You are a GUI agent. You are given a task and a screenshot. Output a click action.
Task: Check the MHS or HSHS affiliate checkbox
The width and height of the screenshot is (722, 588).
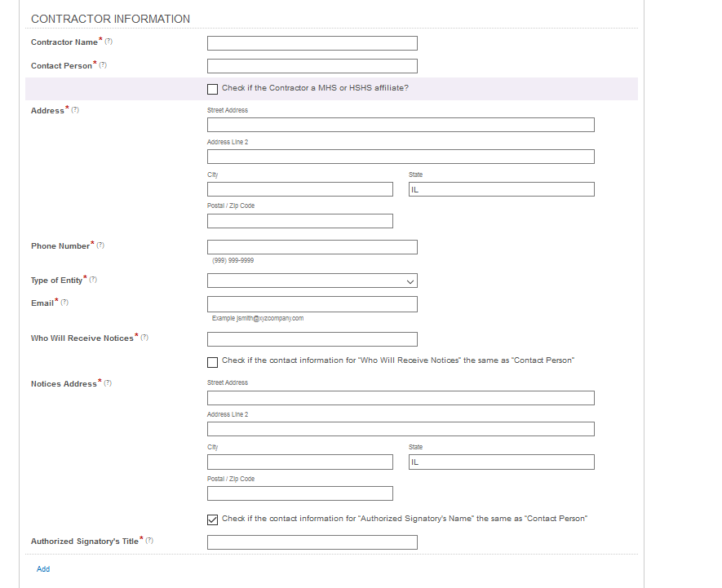[212, 89]
